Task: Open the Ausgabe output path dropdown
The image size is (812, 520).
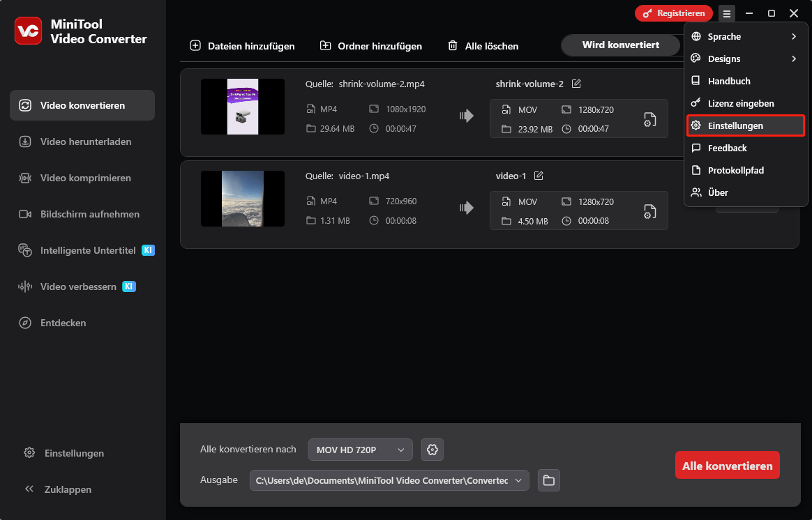Action: pyautogui.click(x=389, y=481)
